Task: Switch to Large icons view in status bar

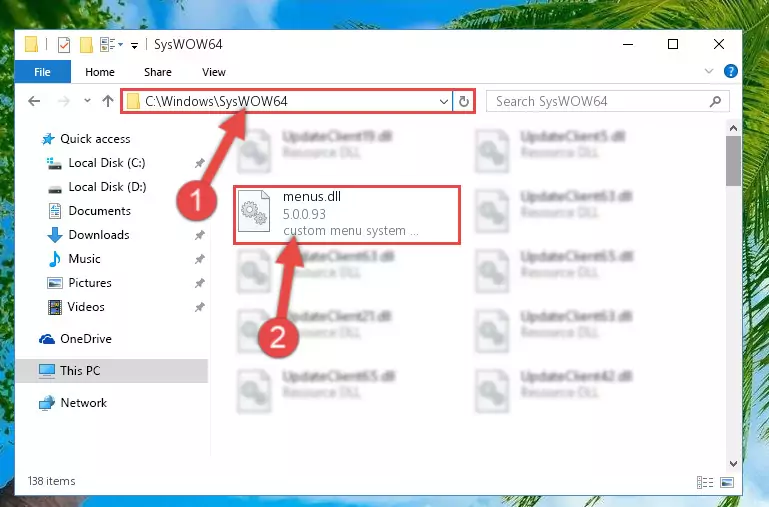Action: 727,482
